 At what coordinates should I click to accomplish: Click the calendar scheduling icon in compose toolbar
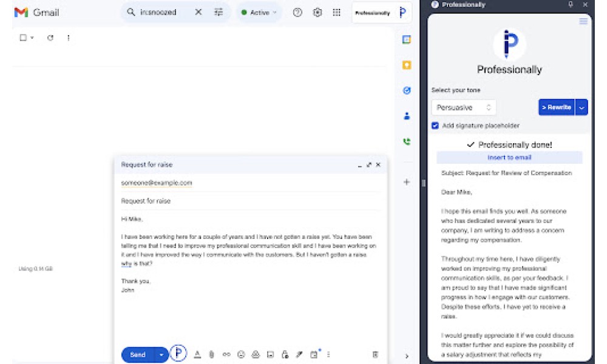pos(314,354)
